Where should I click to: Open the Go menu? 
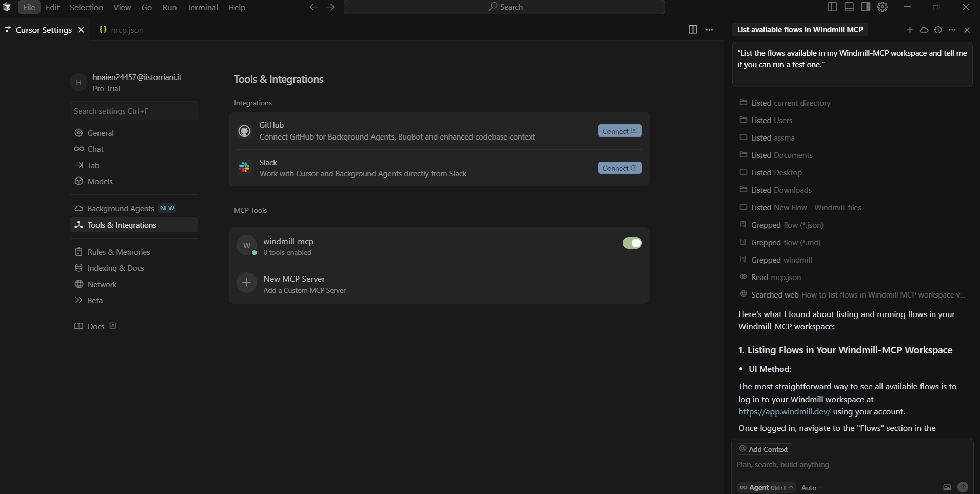147,7
